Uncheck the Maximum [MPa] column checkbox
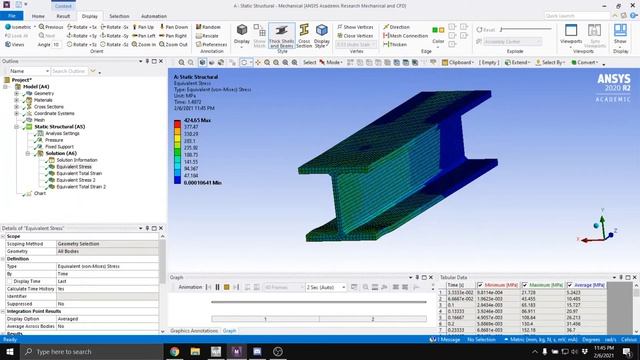The height and width of the screenshot is (360, 640). pyautogui.click(x=525, y=285)
